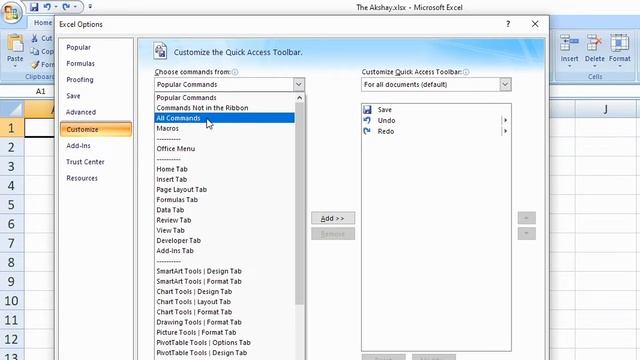Choose PivotTable Tools | Design Tab

(x=224, y=353)
